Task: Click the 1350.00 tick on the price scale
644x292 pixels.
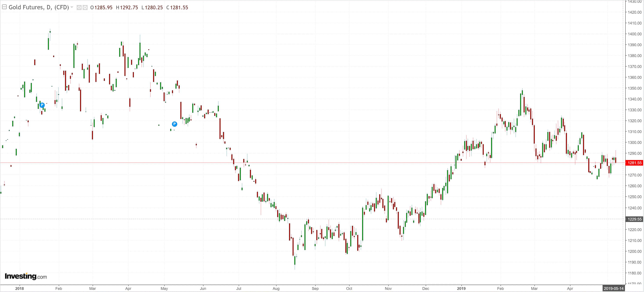Action: [x=635, y=88]
